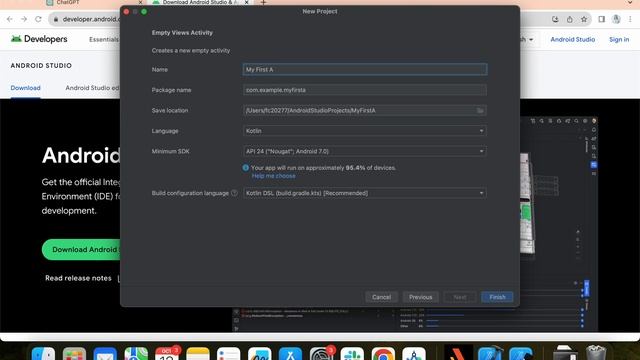Screen dimensions: 640x360
Task: Open Mail from the dock
Action: pyautogui.click(x=105, y=353)
